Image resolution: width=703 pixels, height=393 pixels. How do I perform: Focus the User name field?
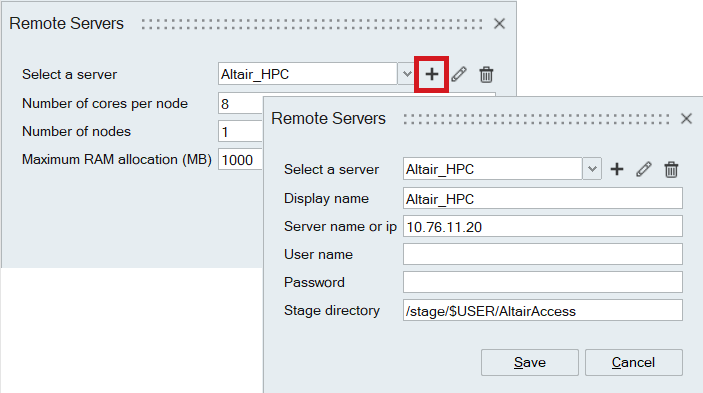(542, 254)
